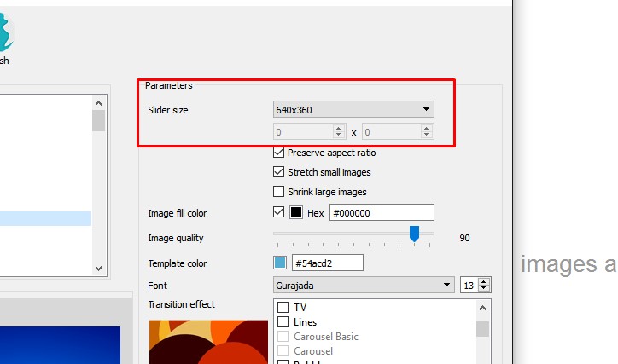Enable Shrink large images checkbox
618x364 pixels.
coord(278,192)
